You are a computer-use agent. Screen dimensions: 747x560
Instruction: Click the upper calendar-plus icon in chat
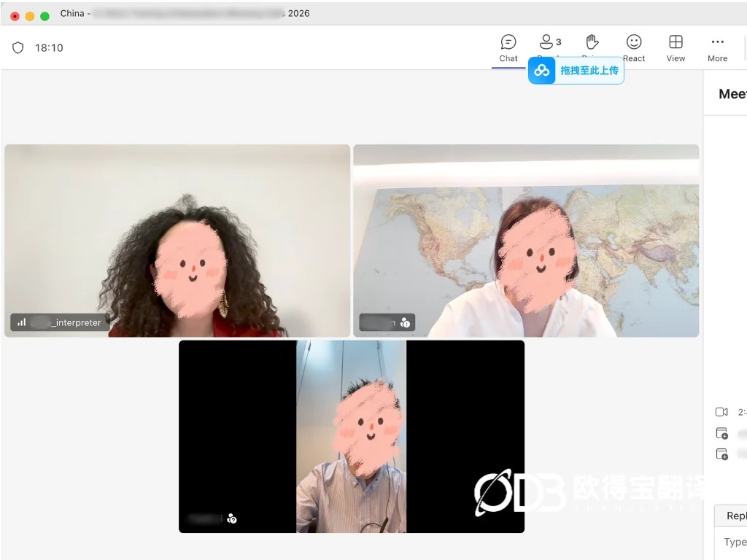721,433
